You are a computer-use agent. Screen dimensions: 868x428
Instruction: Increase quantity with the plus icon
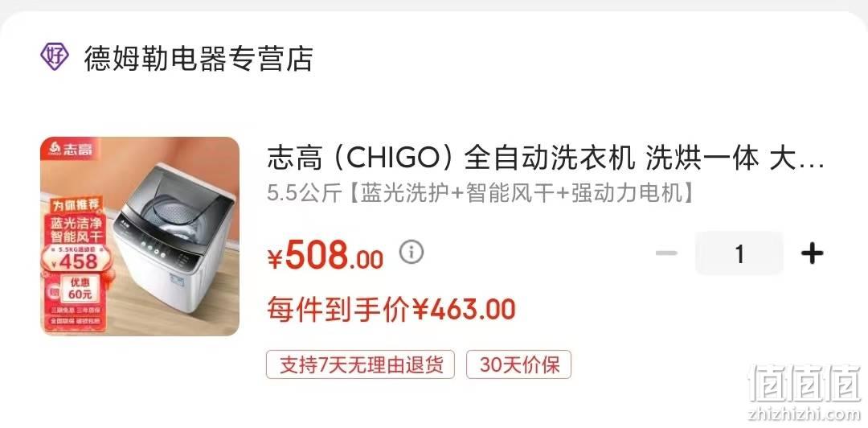click(x=812, y=254)
